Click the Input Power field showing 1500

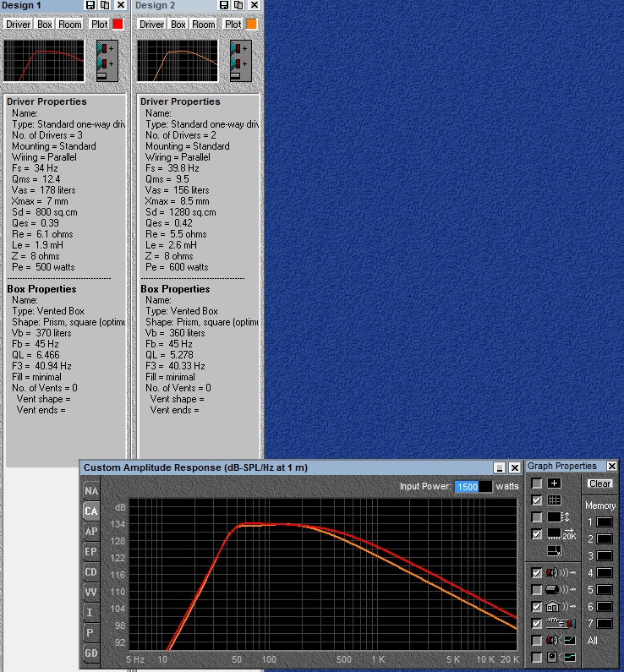(473, 486)
